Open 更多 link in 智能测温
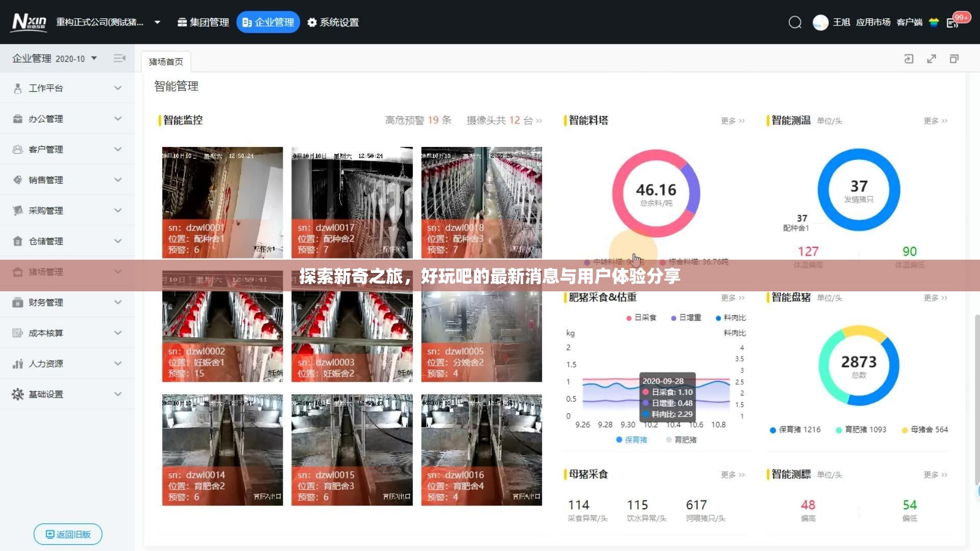Viewport: 980px width, 551px height. (x=935, y=121)
